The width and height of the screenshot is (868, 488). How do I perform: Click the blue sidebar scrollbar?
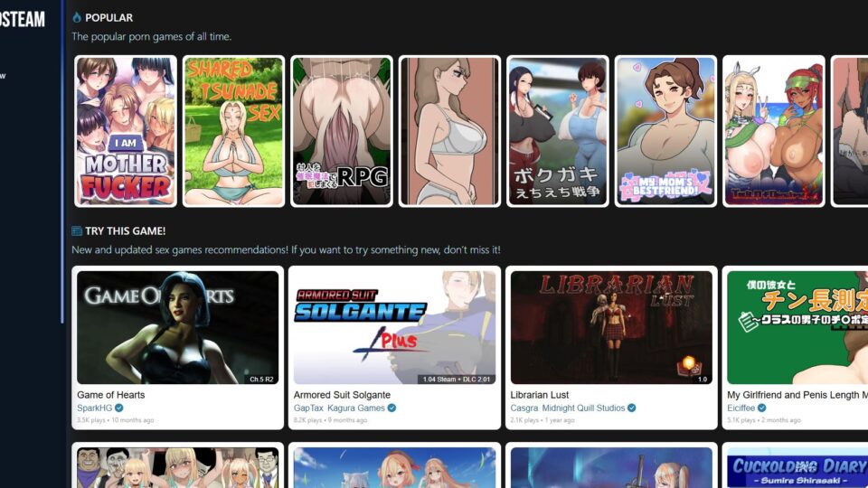click(x=62, y=161)
